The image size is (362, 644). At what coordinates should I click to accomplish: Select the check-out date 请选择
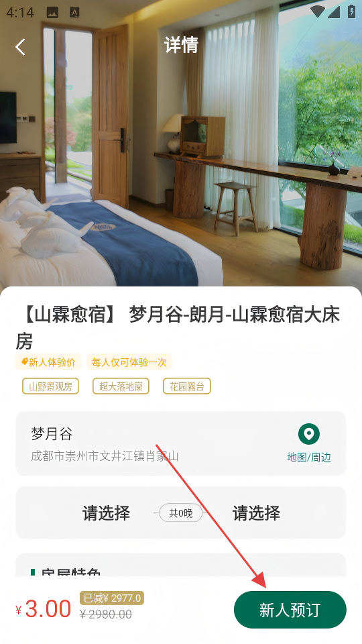[x=257, y=513]
